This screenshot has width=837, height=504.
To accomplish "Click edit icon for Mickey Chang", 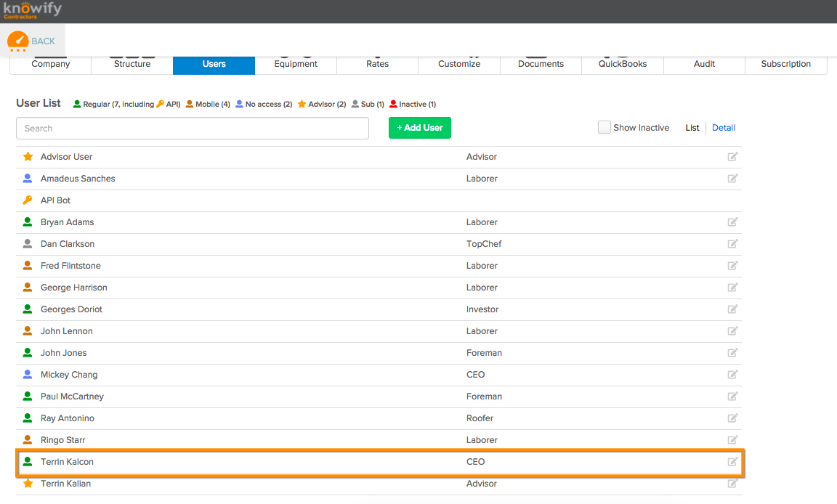I will pos(732,375).
